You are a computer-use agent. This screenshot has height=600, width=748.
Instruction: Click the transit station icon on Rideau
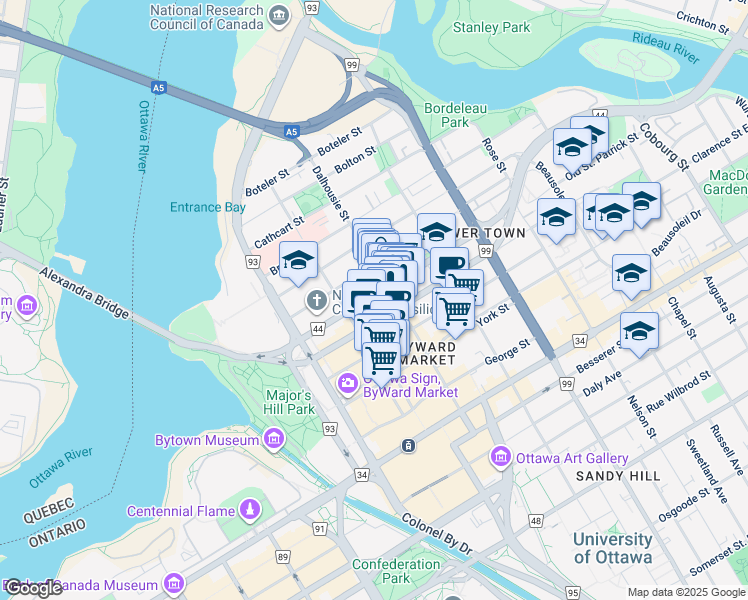tap(408, 446)
